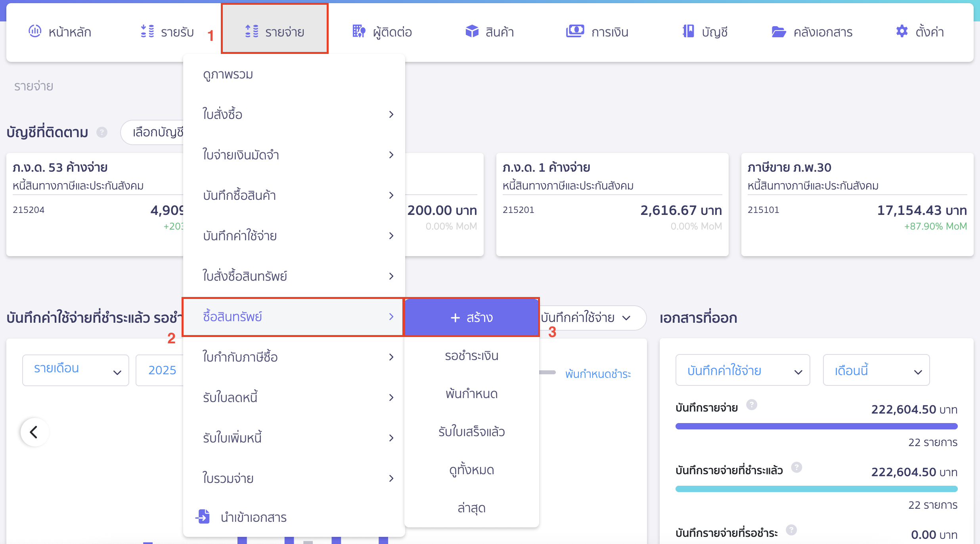This screenshot has width=980, height=544.
Task: Open the ตั้งค่า gear icon
Action: point(902,31)
